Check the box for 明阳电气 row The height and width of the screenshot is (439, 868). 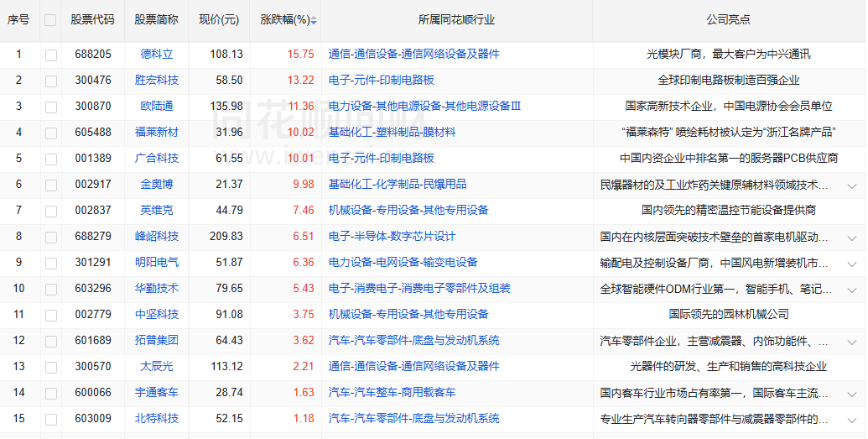coord(51,264)
